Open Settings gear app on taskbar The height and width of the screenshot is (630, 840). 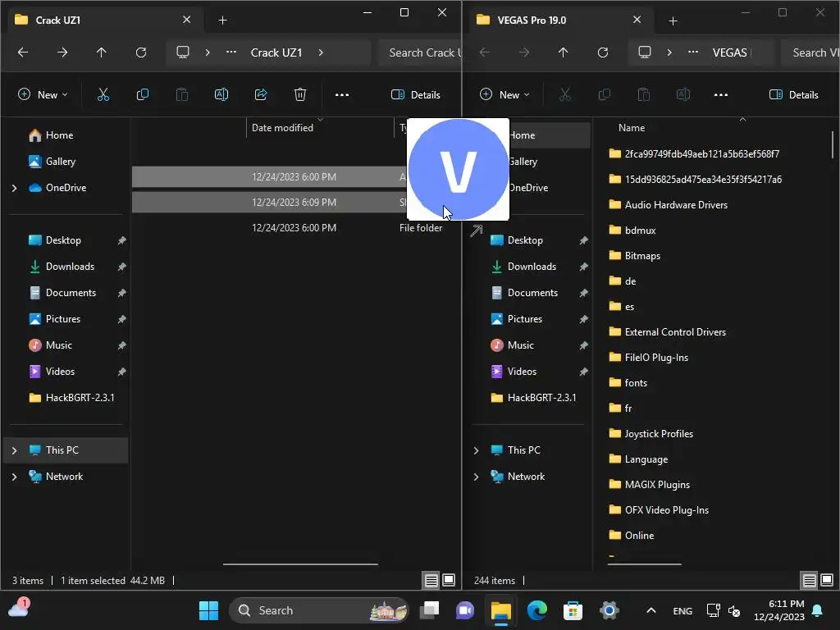coord(609,610)
